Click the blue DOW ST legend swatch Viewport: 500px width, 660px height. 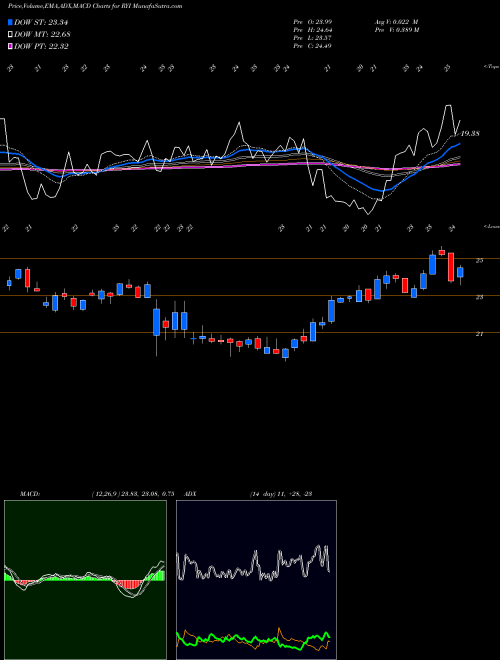point(10,22)
